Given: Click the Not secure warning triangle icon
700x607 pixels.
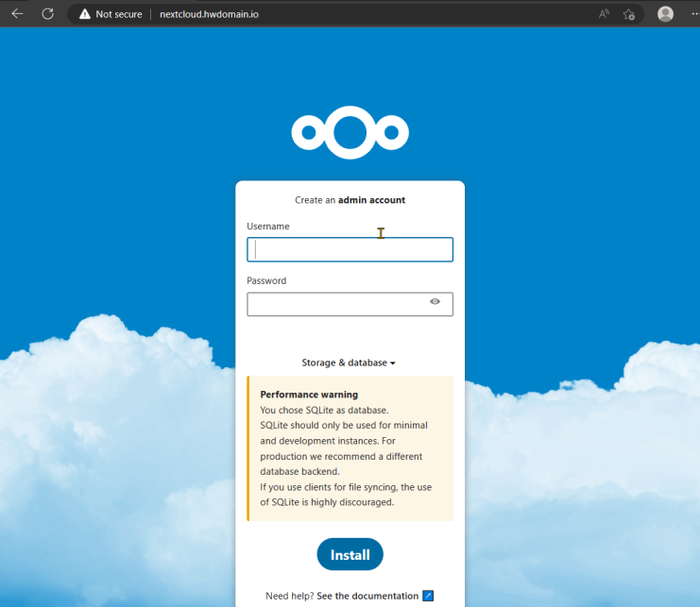Looking at the screenshot, I should (84, 14).
